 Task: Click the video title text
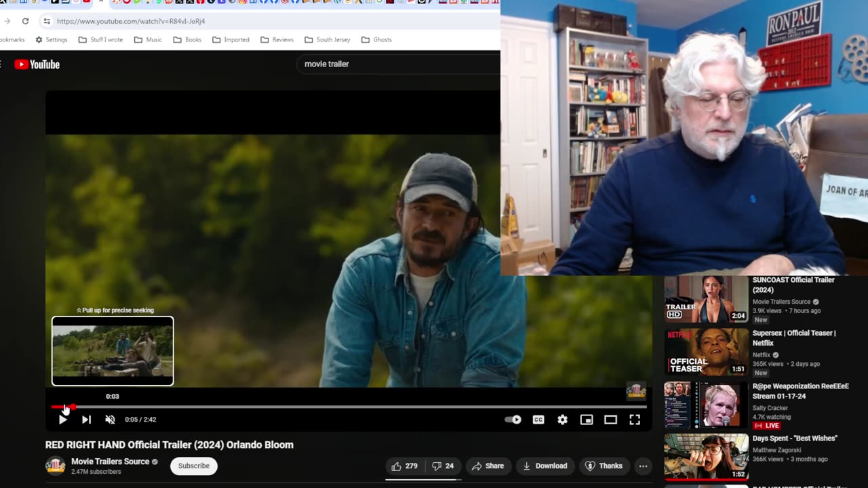[x=170, y=445]
